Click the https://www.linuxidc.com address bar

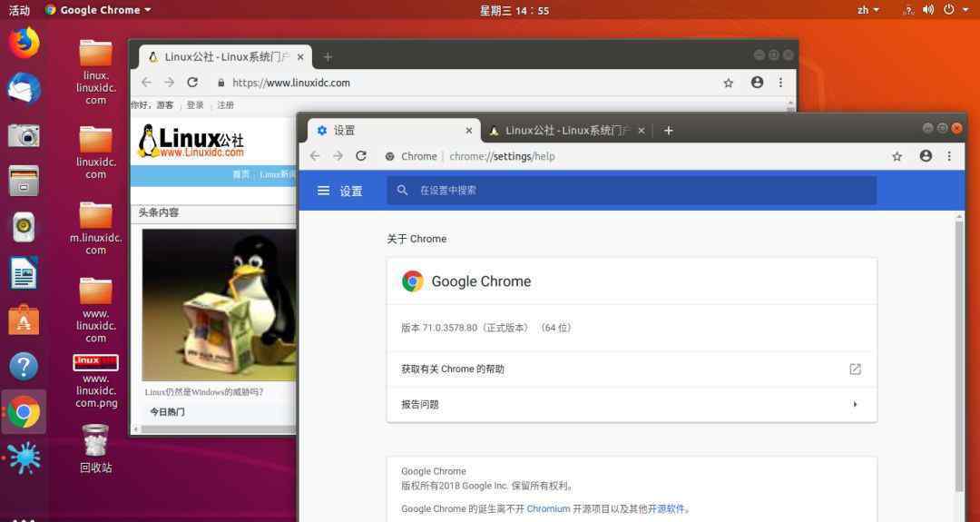click(465, 83)
